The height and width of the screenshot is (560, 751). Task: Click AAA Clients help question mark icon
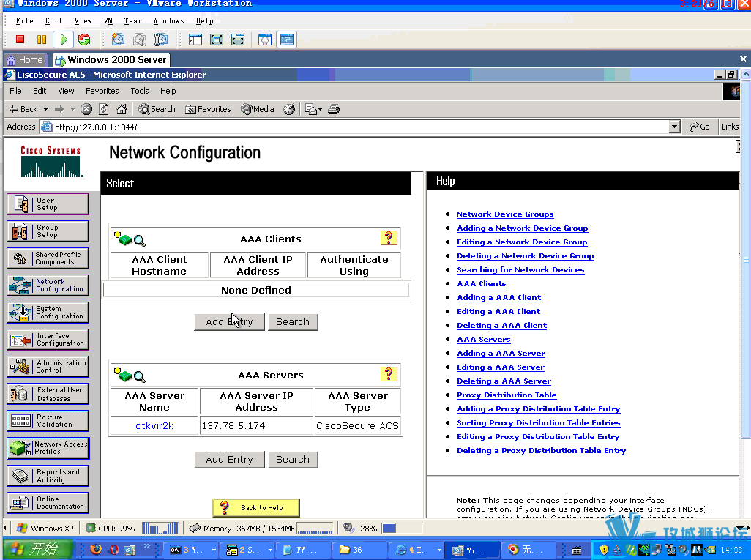point(389,238)
